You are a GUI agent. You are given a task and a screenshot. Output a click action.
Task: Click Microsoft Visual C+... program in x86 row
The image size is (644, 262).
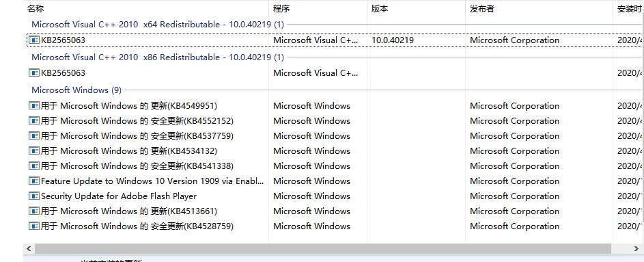point(316,73)
